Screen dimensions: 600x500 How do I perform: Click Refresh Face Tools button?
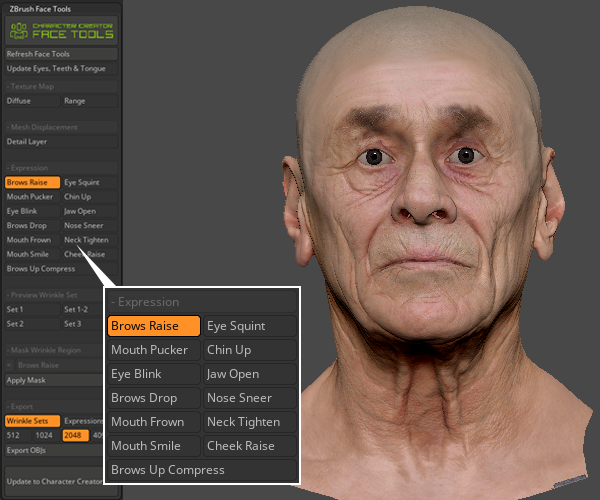[x=62, y=54]
